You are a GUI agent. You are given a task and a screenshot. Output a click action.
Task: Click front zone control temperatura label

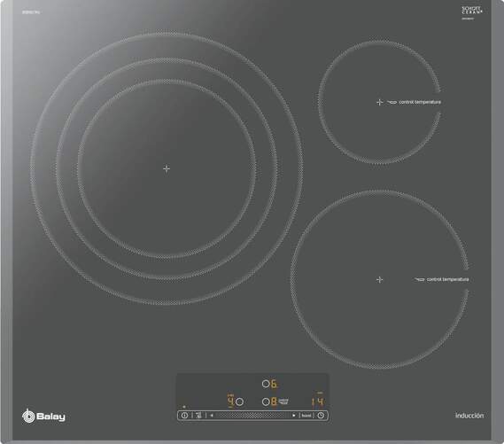click(447, 279)
